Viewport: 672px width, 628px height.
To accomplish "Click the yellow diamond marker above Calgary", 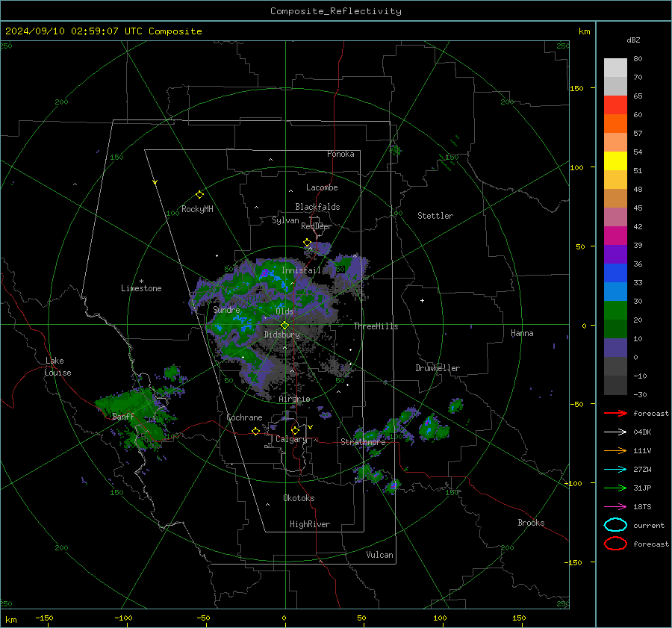I will point(295,430).
